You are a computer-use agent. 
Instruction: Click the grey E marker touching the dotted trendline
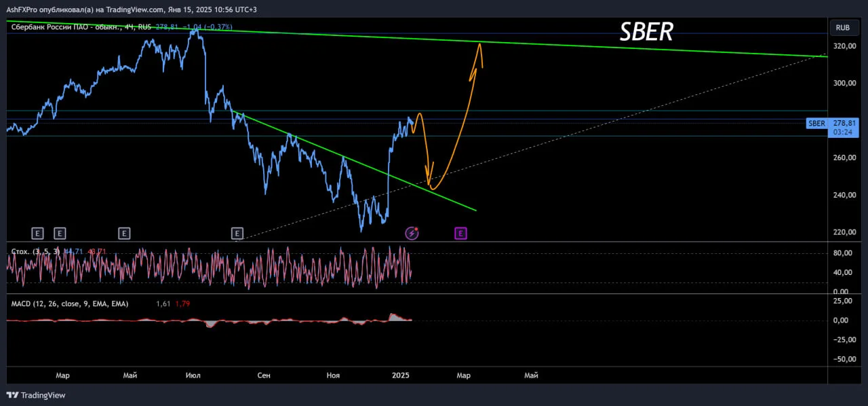click(237, 234)
